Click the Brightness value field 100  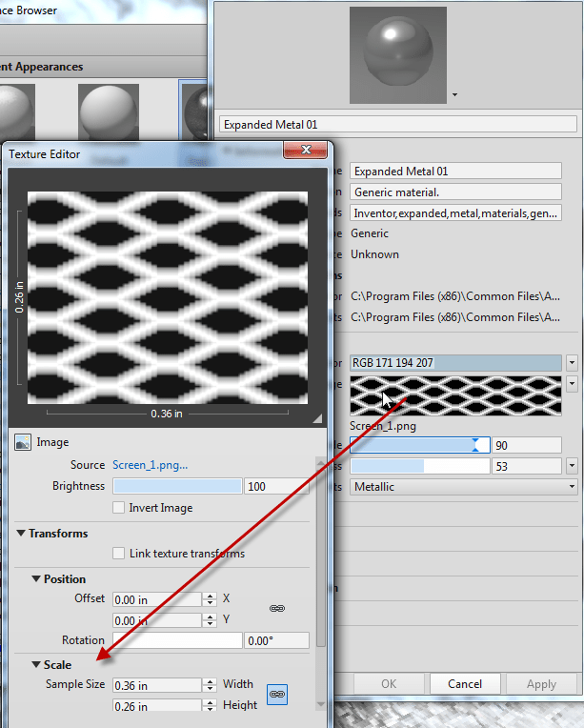pyautogui.click(x=276, y=486)
